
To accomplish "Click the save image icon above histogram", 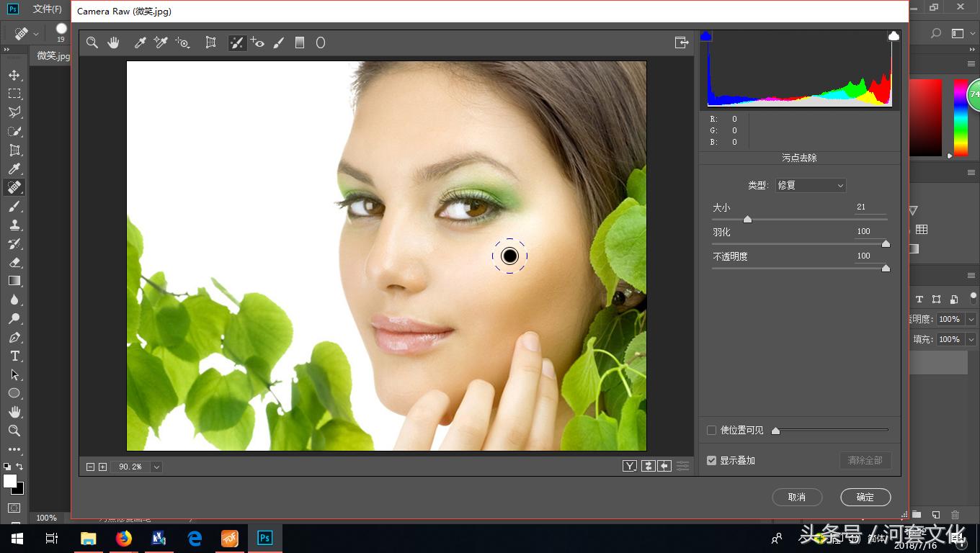I will pos(682,42).
